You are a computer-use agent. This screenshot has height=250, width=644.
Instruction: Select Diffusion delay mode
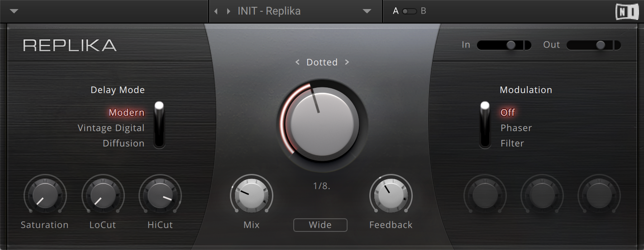coord(123,144)
